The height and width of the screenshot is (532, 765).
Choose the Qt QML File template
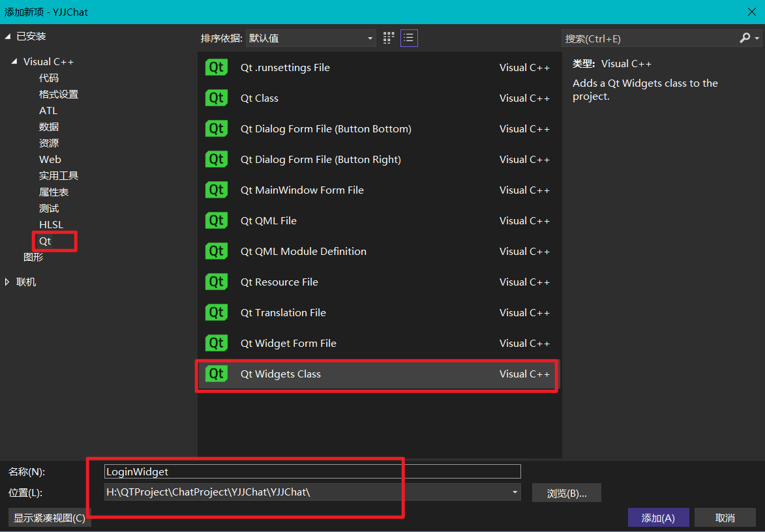click(x=378, y=220)
